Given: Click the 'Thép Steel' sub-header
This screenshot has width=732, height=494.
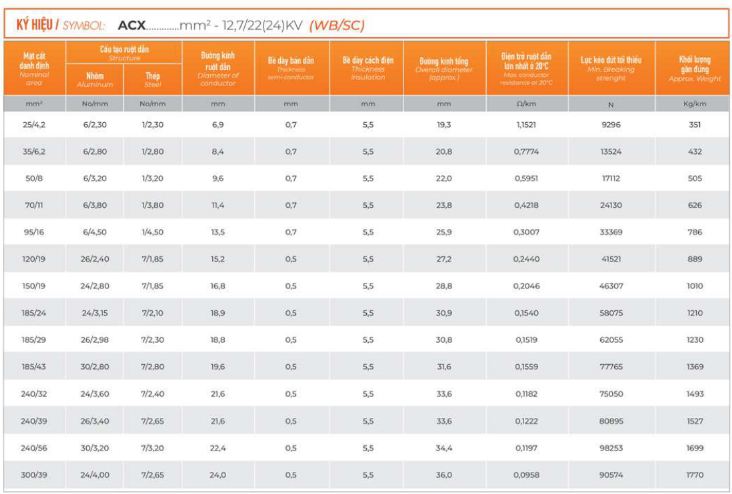Looking at the screenshot, I should [x=153, y=78].
